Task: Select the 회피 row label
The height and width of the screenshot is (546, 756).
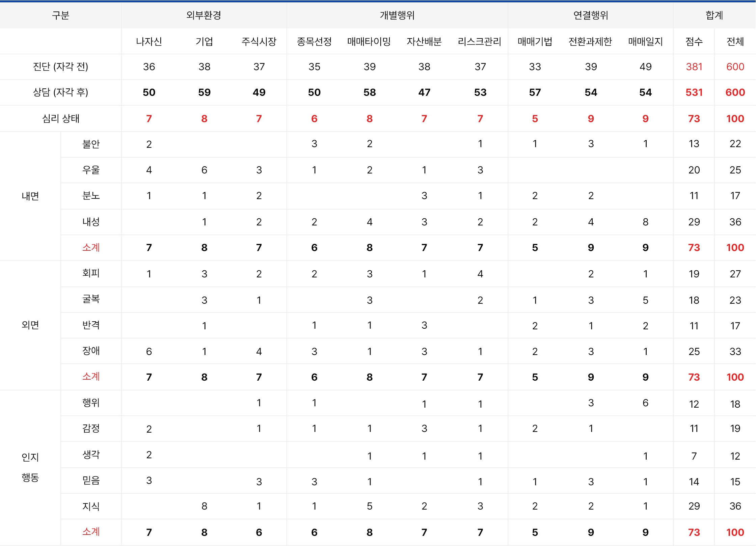Action: [91, 273]
